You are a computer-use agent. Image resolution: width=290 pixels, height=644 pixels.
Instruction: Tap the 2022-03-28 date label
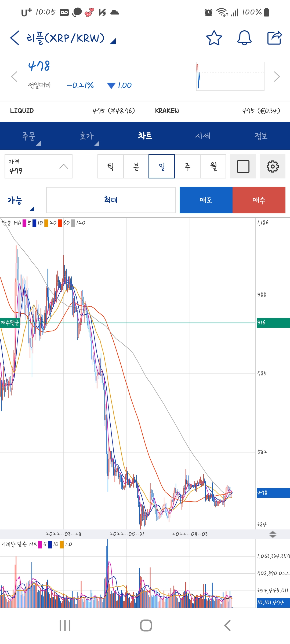point(63,534)
